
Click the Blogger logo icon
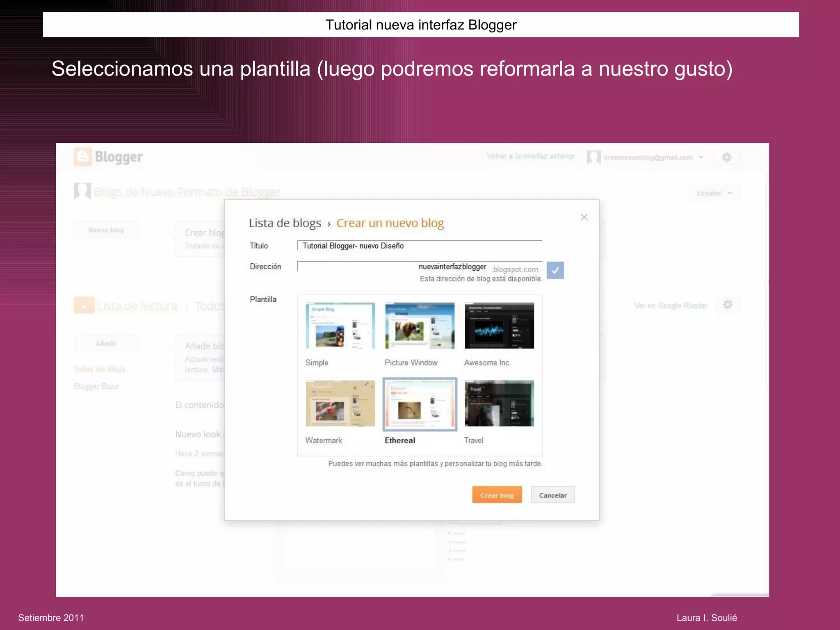[83, 157]
